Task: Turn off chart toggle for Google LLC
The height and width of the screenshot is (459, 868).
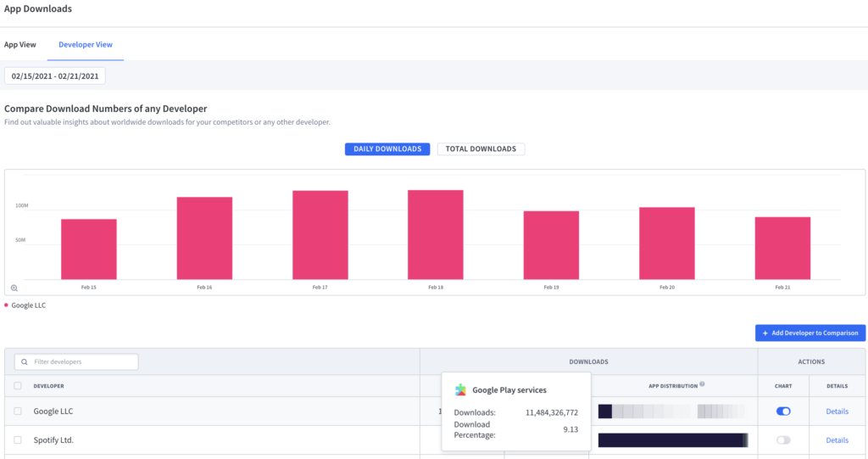Action: pyautogui.click(x=783, y=411)
